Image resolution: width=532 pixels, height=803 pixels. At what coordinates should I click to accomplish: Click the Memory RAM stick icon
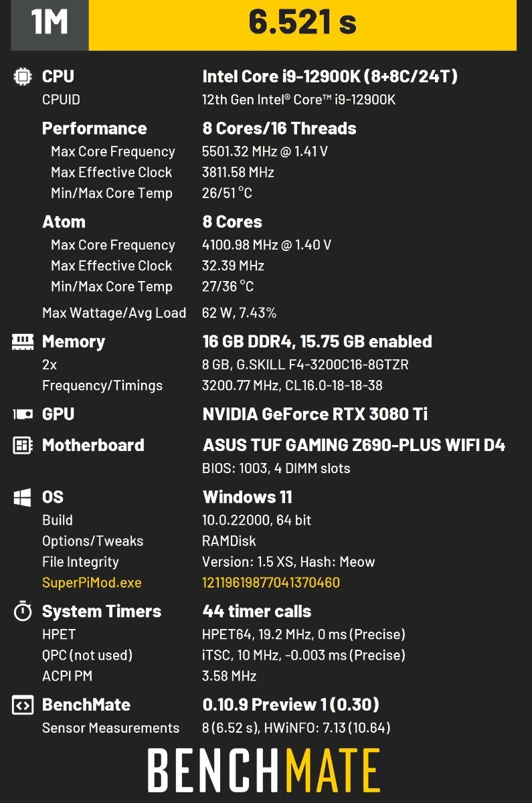(23, 342)
